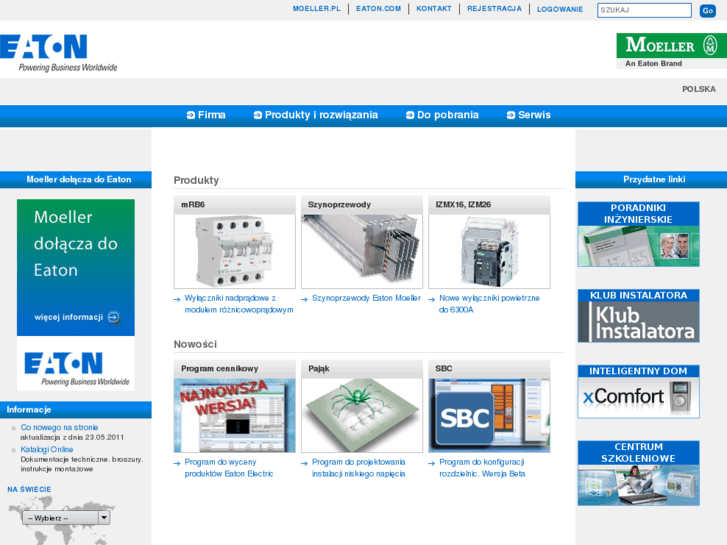The width and height of the screenshot is (727, 545).
Task: Click the Eaton logo in the header
Action: click(x=58, y=53)
